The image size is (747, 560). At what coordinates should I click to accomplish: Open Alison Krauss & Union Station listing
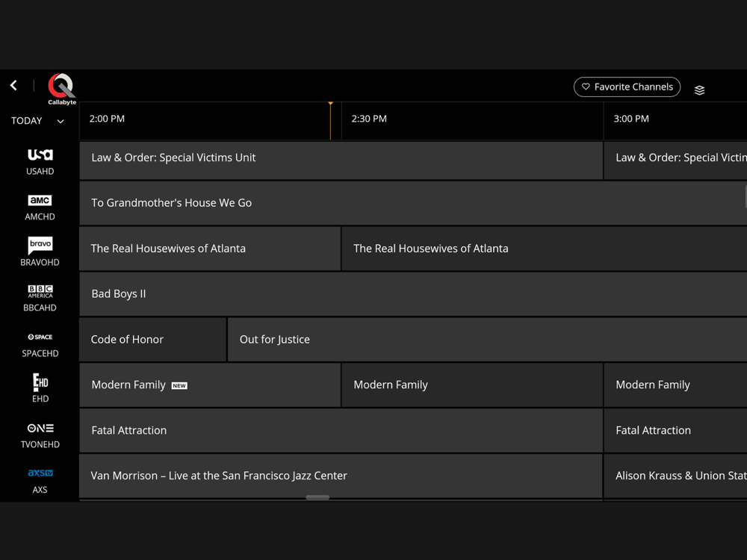675,476
